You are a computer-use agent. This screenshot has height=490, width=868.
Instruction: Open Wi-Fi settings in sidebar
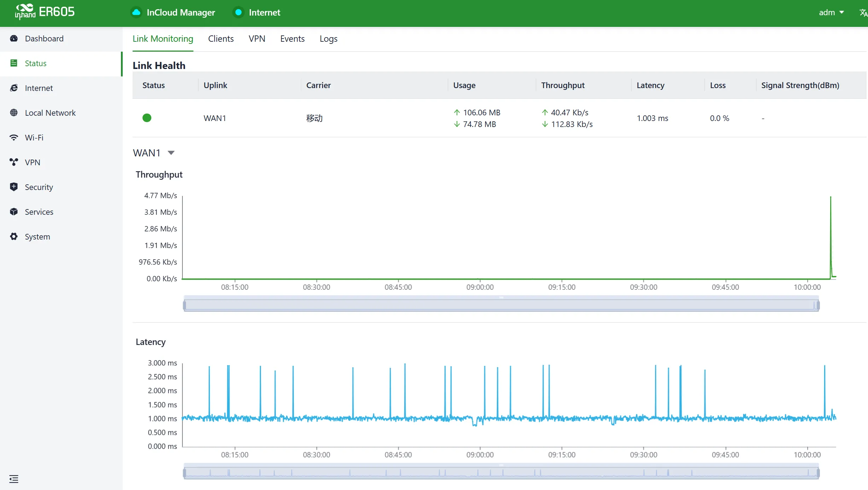point(61,138)
